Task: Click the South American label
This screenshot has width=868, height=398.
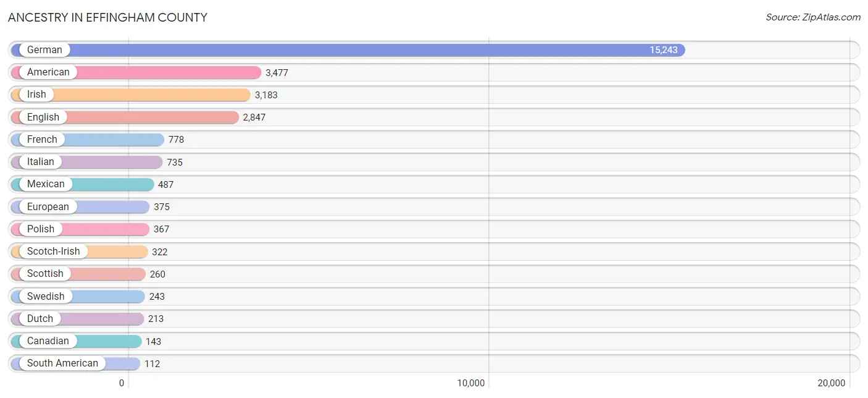Action: tap(62, 363)
